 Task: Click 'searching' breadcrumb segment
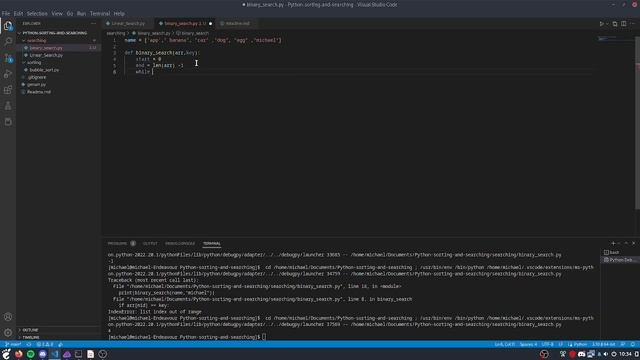click(x=116, y=33)
